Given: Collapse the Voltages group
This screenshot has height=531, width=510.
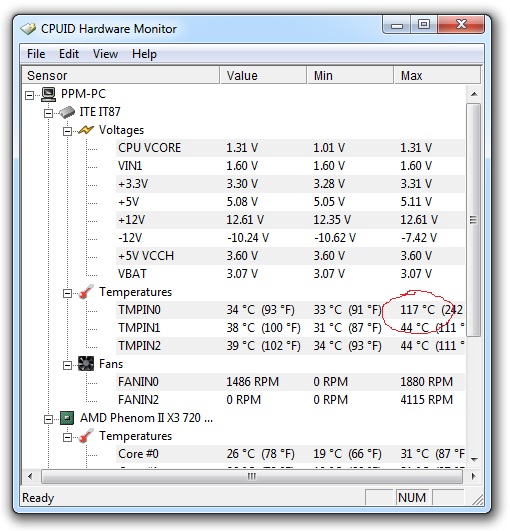Looking at the screenshot, I should coord(67,131).
